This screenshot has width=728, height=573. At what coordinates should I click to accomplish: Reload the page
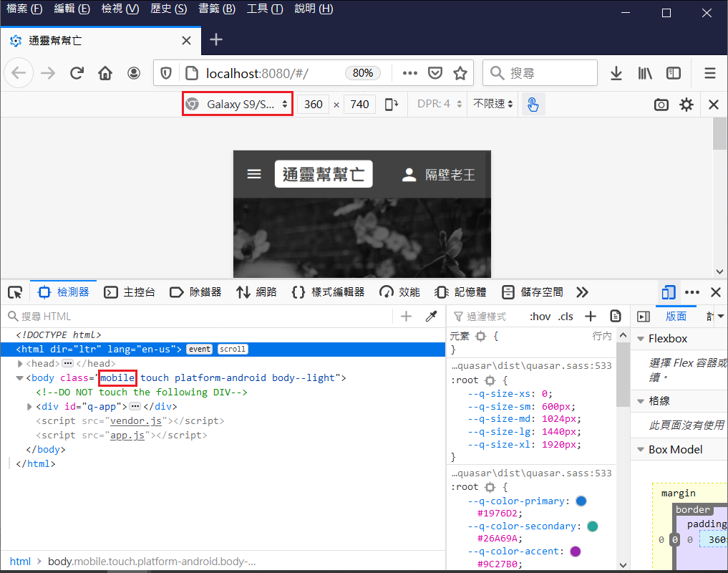(x=77, y=73)
